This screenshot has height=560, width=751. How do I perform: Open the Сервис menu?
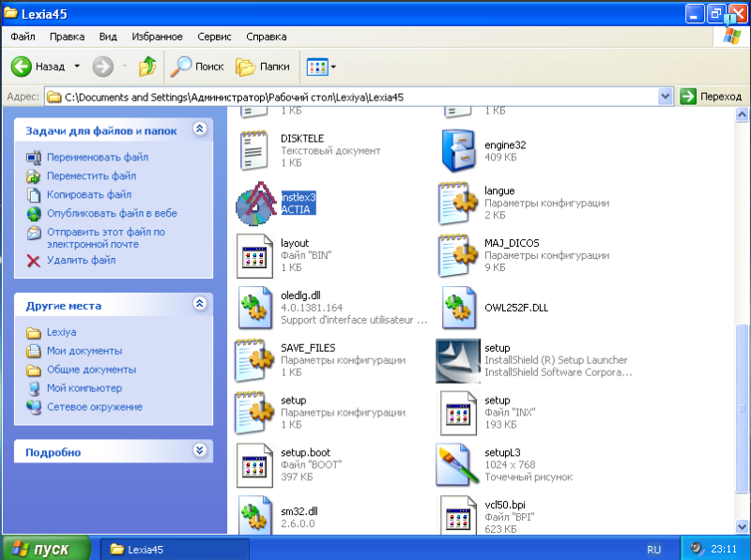click(x=215, y=37)
